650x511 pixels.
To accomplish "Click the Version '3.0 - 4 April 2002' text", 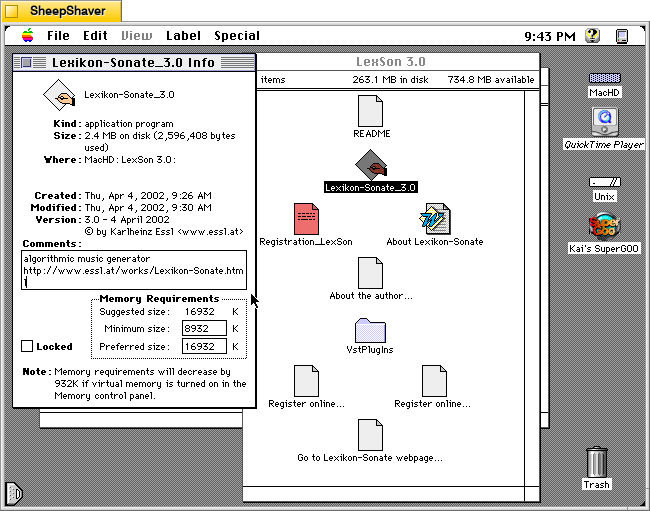I will pyautogui.click(x=127, y=220).
